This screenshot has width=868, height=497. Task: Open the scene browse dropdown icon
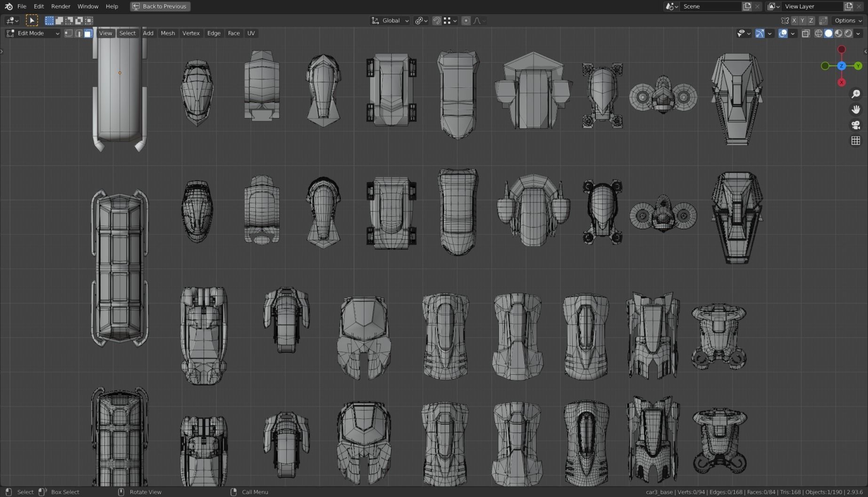pos(671,7)
